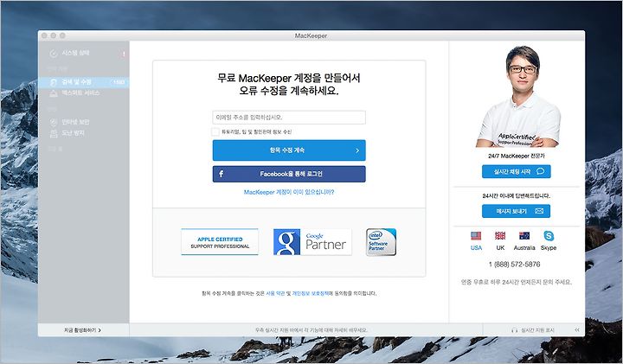The width and height of the screenshot is (623, 364).
Task: Click the envelope icon on message button
Action: (x=539, y=211)
